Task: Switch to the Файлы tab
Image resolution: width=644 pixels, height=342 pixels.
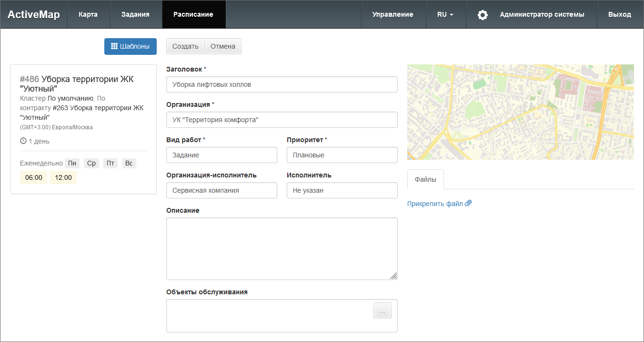Action: pos(425,179)
